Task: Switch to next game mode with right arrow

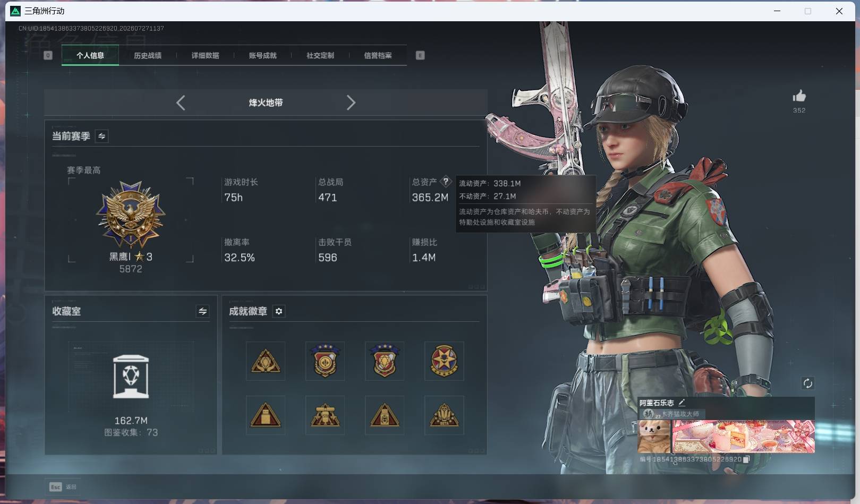Action: pyautogui.click(x=351, y=102)
